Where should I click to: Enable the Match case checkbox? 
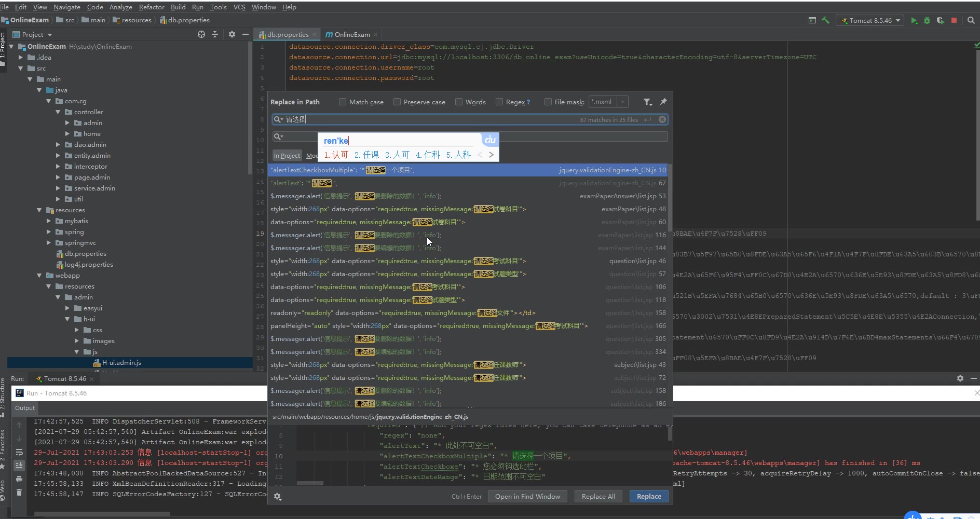click(343, 102)
